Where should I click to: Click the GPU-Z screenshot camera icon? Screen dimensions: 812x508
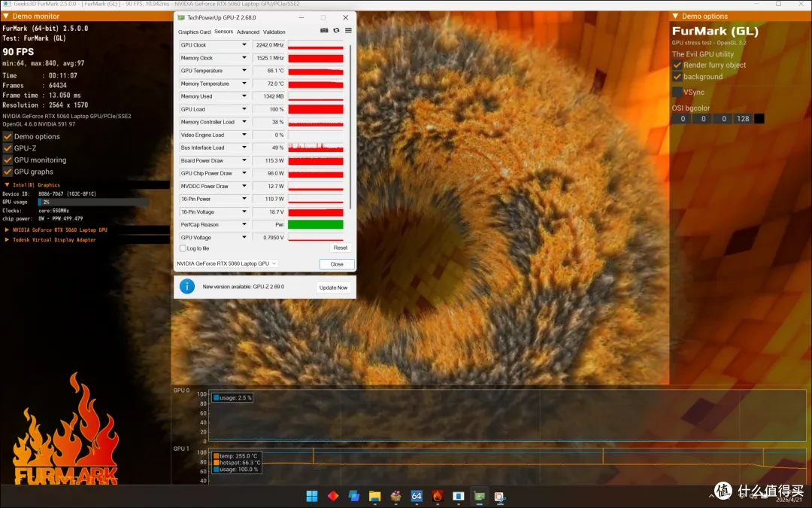[324, 31]
